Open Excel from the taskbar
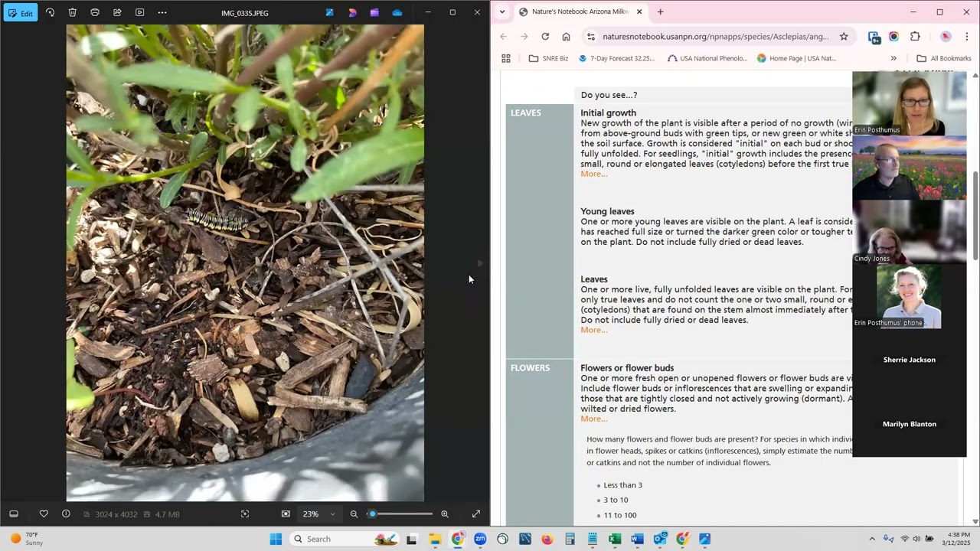This screenshot has height=551, width=980. (615, 539)
